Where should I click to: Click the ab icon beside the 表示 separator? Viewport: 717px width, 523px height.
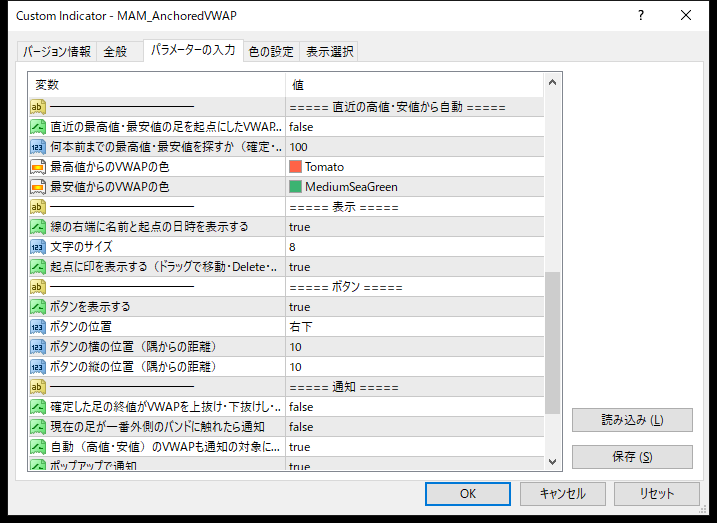38,207
